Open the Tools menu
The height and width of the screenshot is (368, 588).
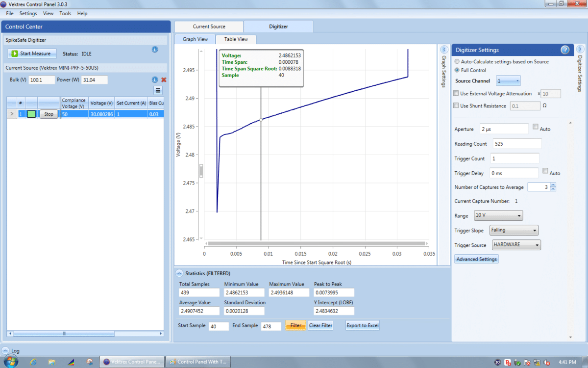pyautogui.click(x=66, y=13)
